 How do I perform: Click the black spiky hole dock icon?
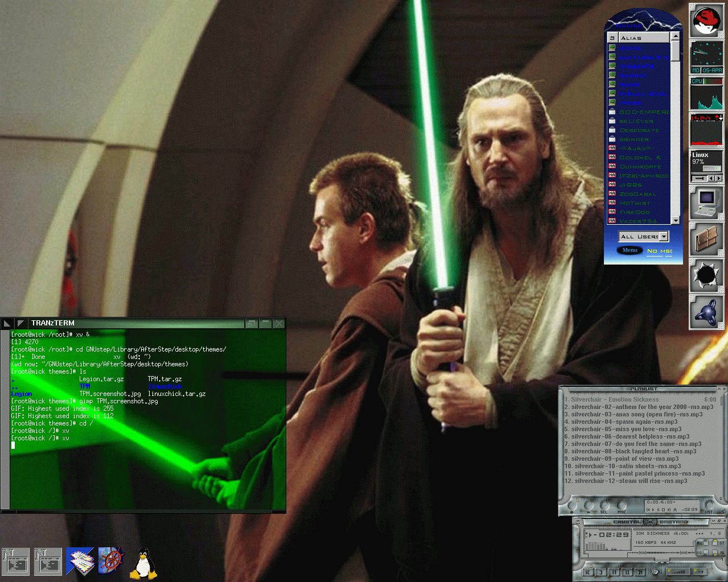(706, 275)
